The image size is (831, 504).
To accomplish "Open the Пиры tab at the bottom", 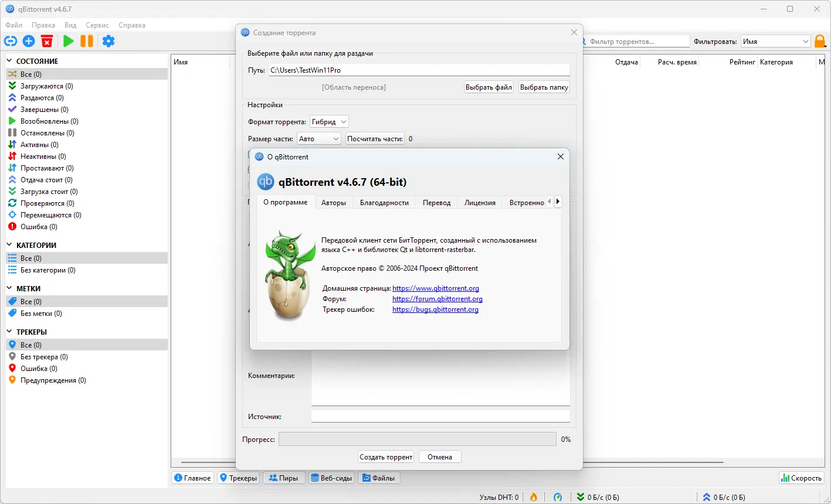I will 284,478.
